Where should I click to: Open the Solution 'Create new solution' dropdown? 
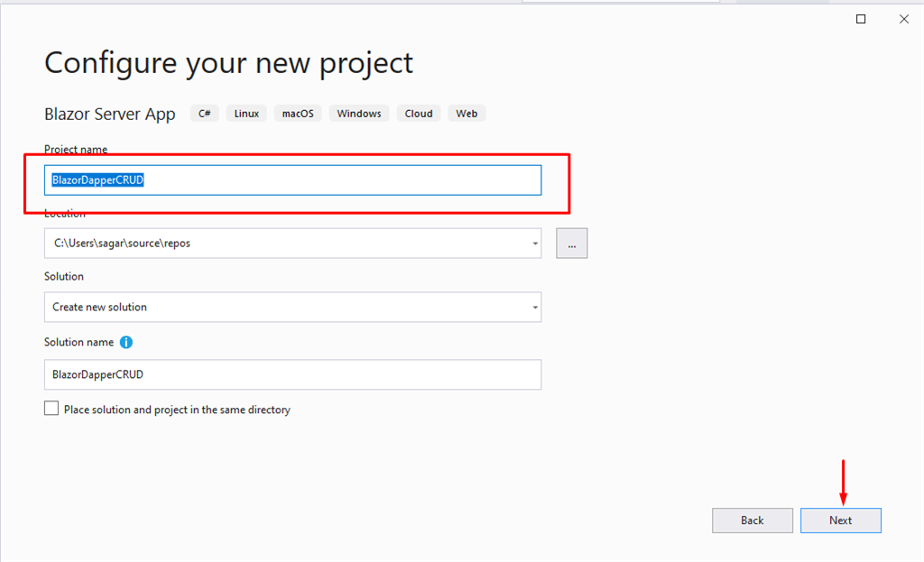[x=292, y=307]
